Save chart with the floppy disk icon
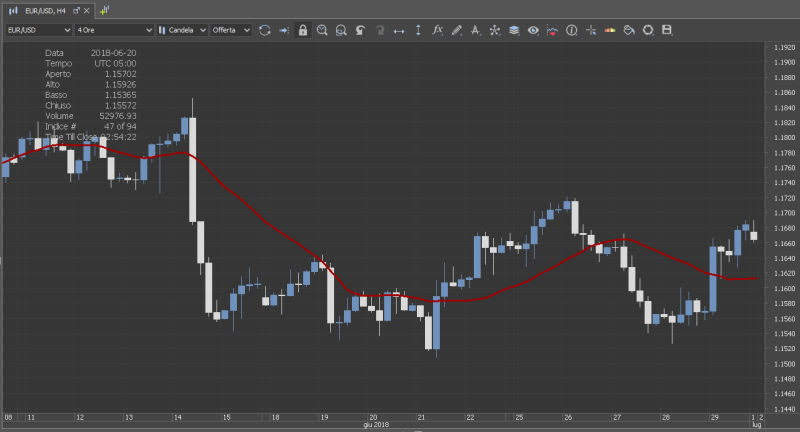Screen dimensions: 800x432 pyautogui.click(x=667, y=30)
